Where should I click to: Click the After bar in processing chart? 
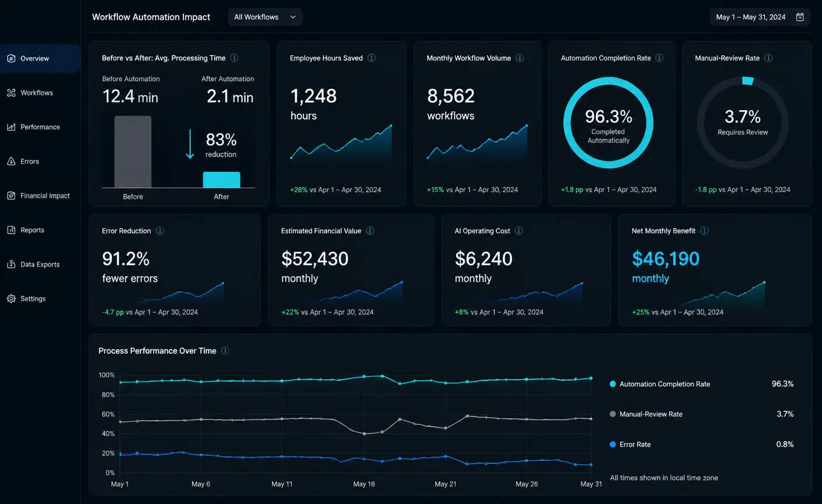[221, 180]
